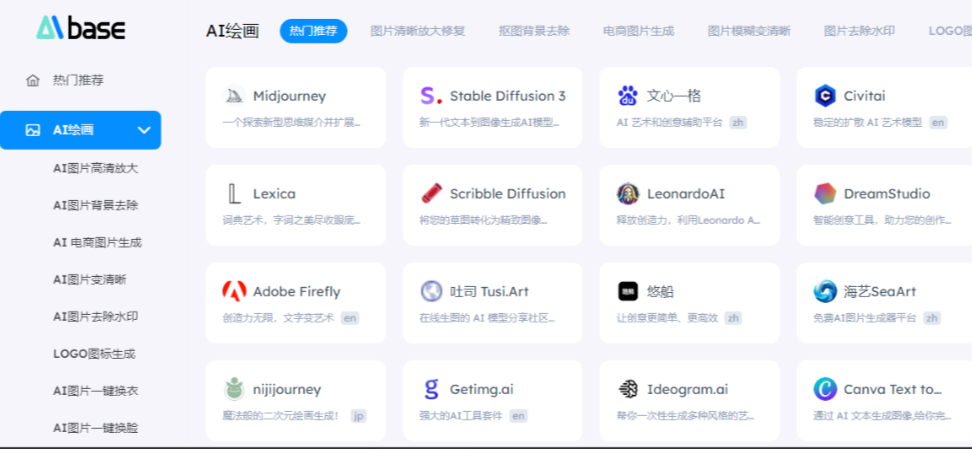
Task: Select the AI绘画 sidebar category
Action: pos(81,130)
